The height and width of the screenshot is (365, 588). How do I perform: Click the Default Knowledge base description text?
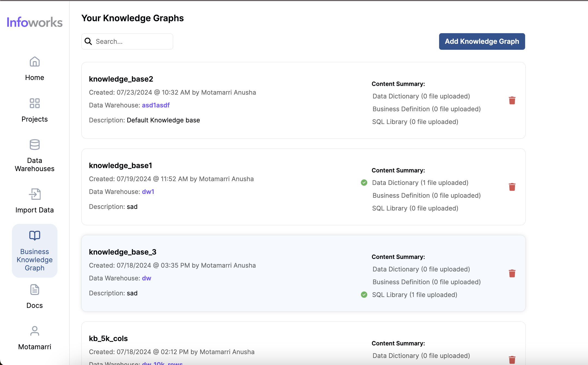pyautogui.click(x=163, y=120)
